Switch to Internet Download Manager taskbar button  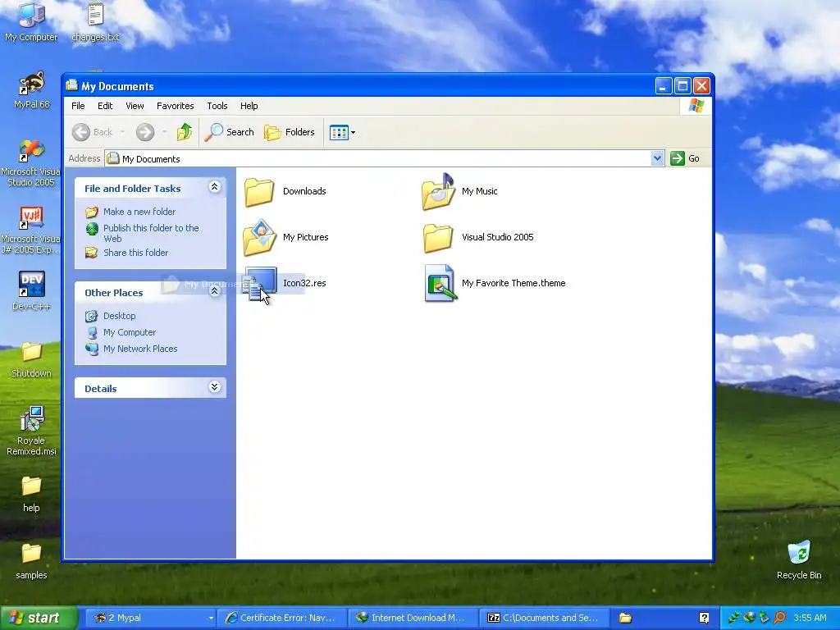tap(412, 618)
